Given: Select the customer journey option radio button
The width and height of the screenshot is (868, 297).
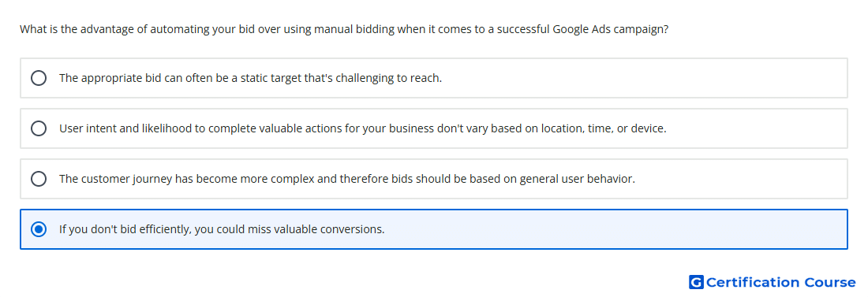Looking at the screenshot, I should (39, 179).
